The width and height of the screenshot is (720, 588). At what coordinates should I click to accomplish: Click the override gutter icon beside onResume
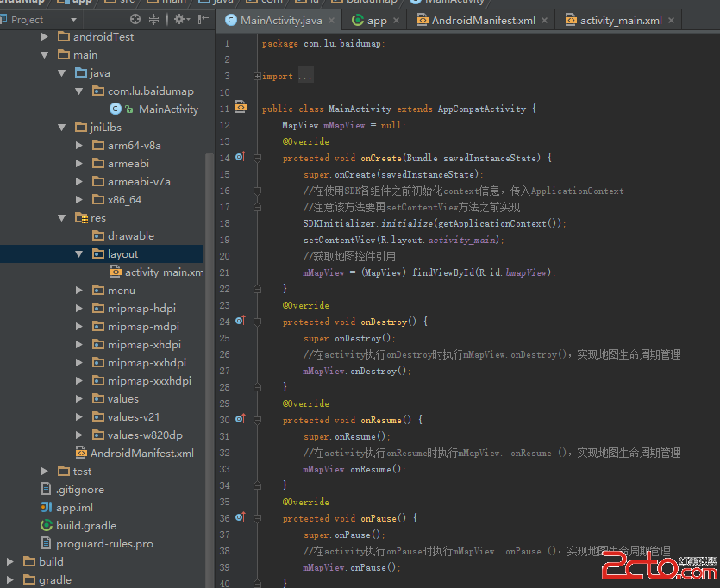pyautogui.click(x=241, y=420)
